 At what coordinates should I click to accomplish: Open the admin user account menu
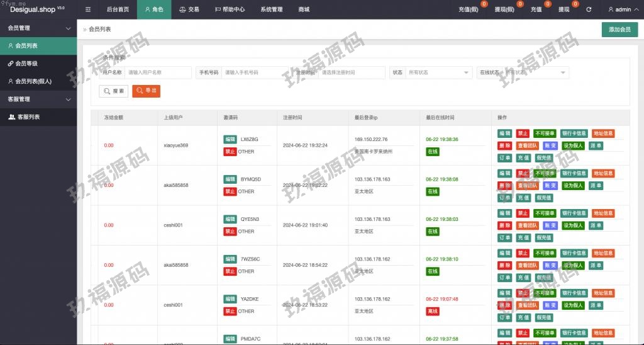(619, 9)
